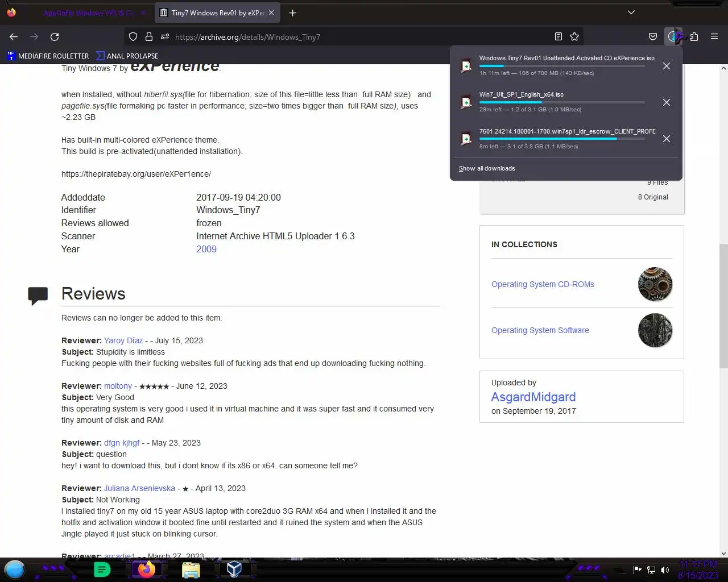Image resolution: width=728 pixels, height=582 pixels.
Task: Open VirtualBox from the taskbar
Action: [234, 569]
